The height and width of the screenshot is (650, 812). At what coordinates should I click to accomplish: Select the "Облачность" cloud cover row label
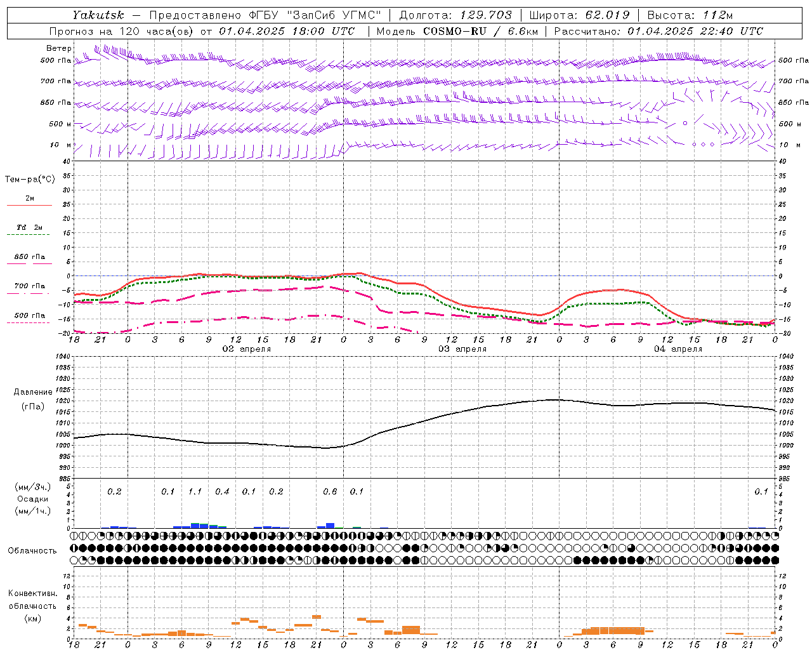pyautogui.click(x=32, y=550)
